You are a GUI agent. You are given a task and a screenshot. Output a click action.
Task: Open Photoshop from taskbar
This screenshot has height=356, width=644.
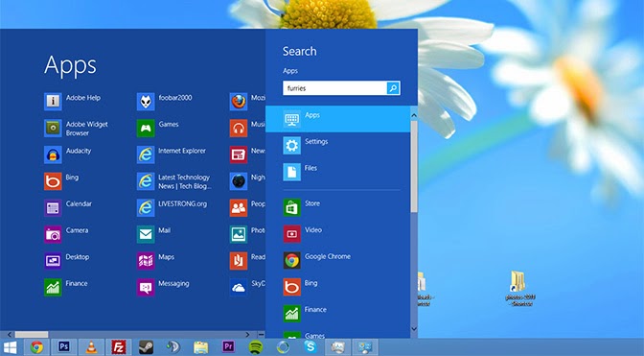(x=63, y=347)
